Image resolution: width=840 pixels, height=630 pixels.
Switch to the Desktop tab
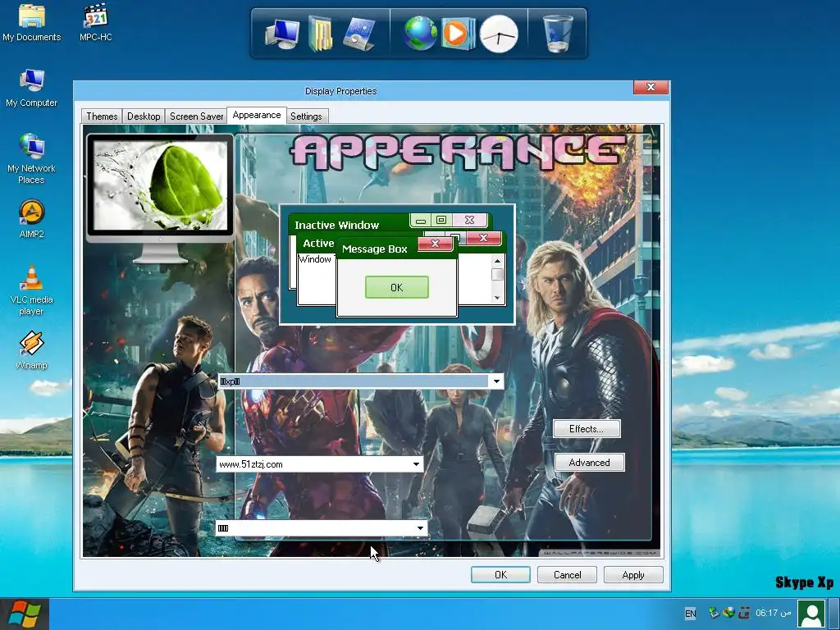coord(144,116)
